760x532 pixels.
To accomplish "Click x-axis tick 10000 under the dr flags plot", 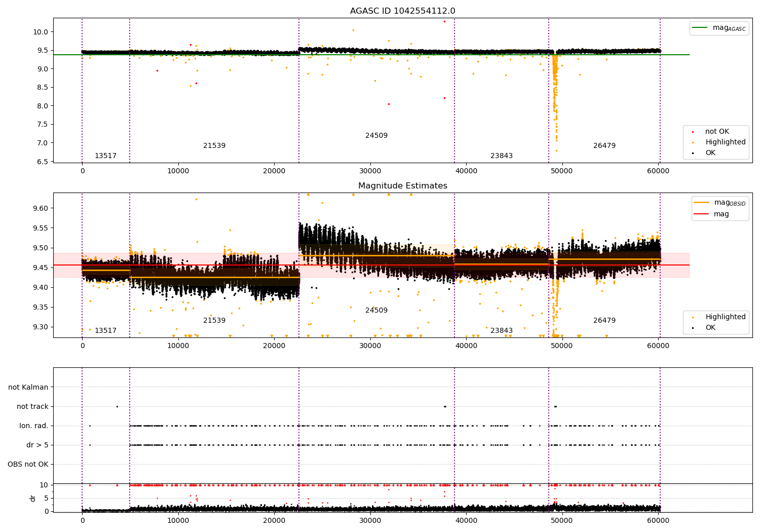I will [x=178, y=521].
